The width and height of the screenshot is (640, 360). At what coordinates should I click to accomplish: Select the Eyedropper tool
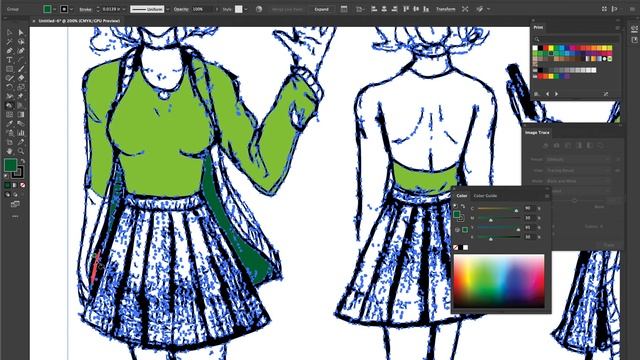(9, 124)
